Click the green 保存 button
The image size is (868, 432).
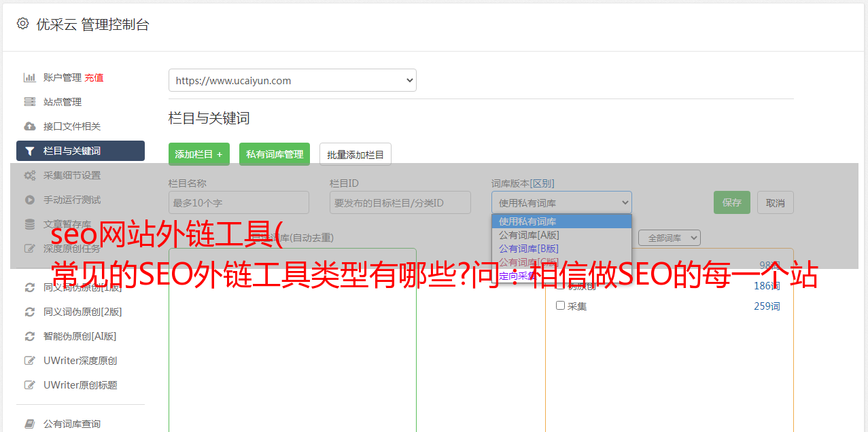coord(732,202)
